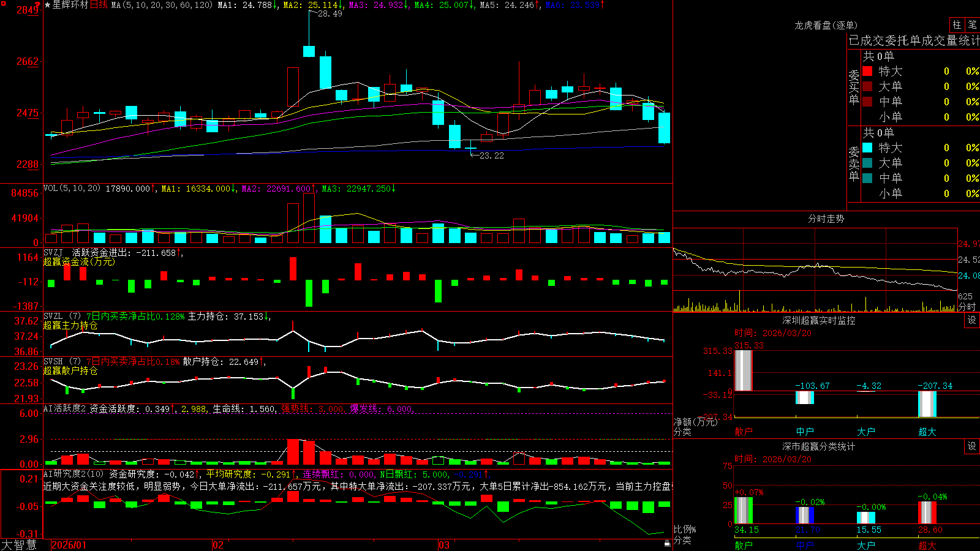This screenshot has height=551, width=980.
Task: Open 设 settings for 深圳超赢实时监控 panel
Action: pos(972,320)
